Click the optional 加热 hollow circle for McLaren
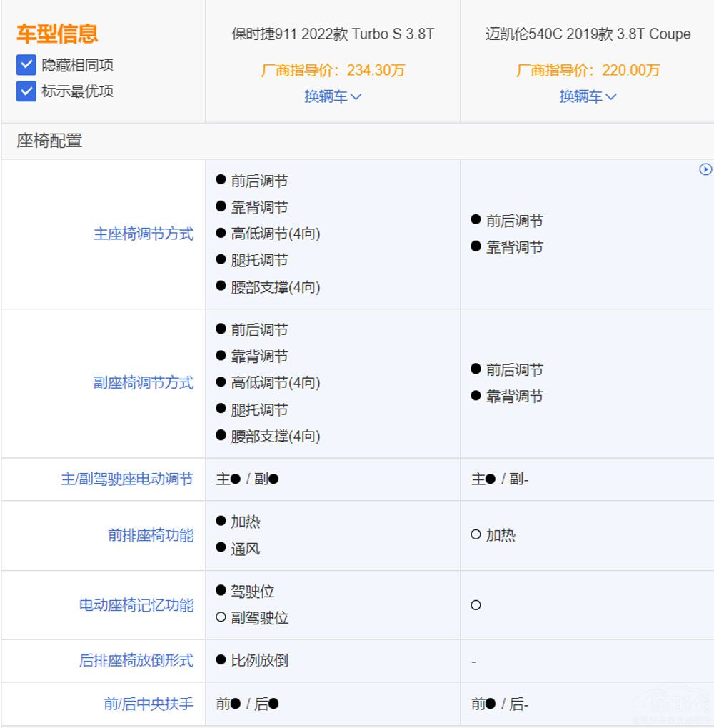The image size is (714, 728). tap(476, 534)
